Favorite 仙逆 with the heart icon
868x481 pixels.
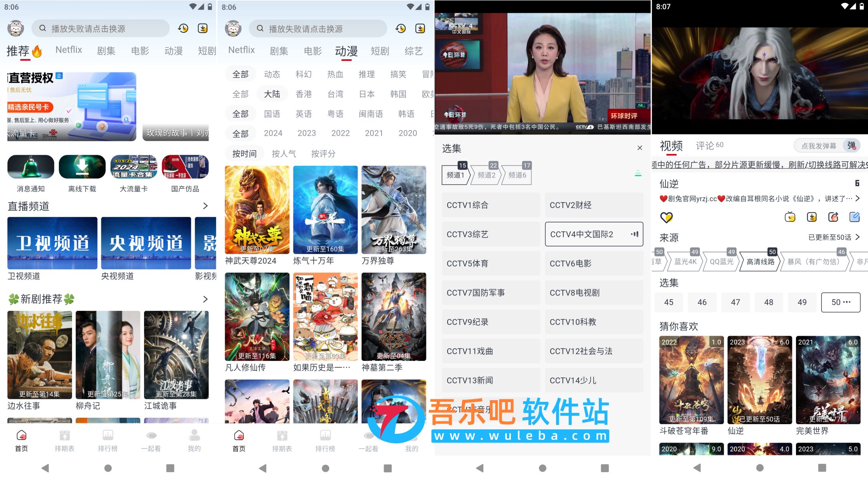click(x=666, y=217)
